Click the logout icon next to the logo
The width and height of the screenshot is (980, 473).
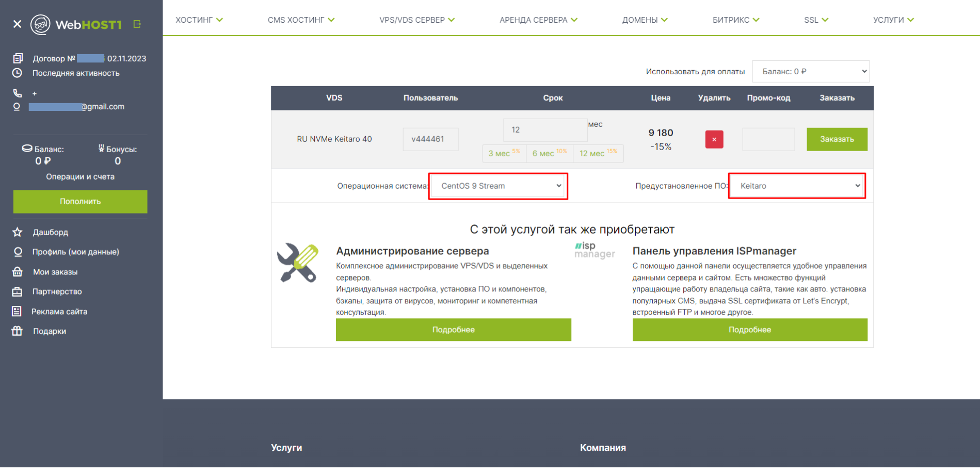tap(137, 24)
